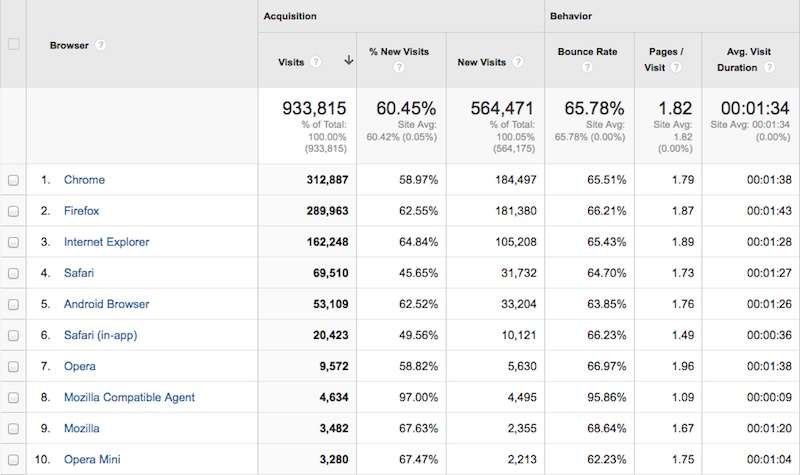Select all rows with header checkbox

13,44
